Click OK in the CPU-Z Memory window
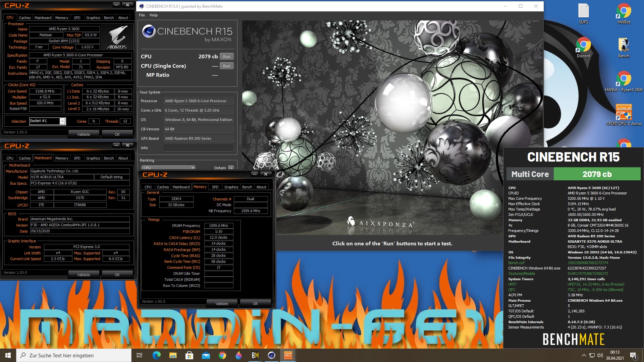The height and width of the screenshot is (362, 644). coord(255,304)
